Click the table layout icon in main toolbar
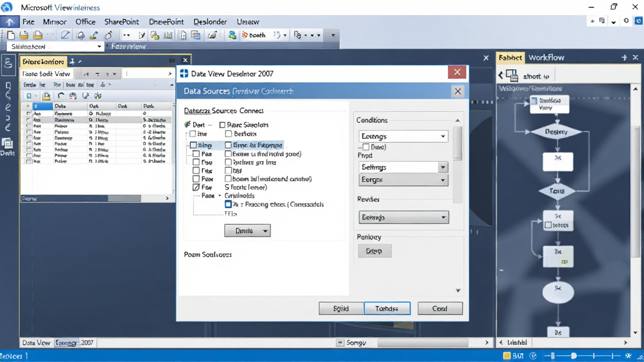 click(x=196, y=35)
